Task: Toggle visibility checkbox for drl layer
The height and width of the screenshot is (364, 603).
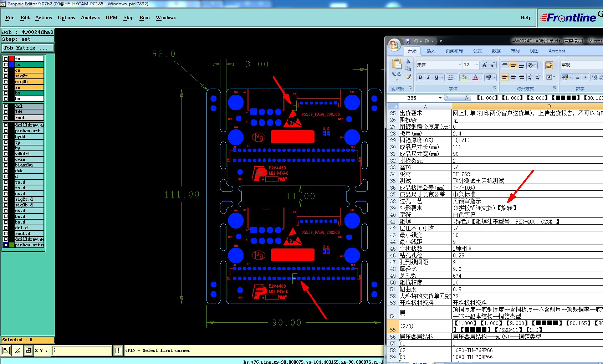Action: click(x=6, y=106)
